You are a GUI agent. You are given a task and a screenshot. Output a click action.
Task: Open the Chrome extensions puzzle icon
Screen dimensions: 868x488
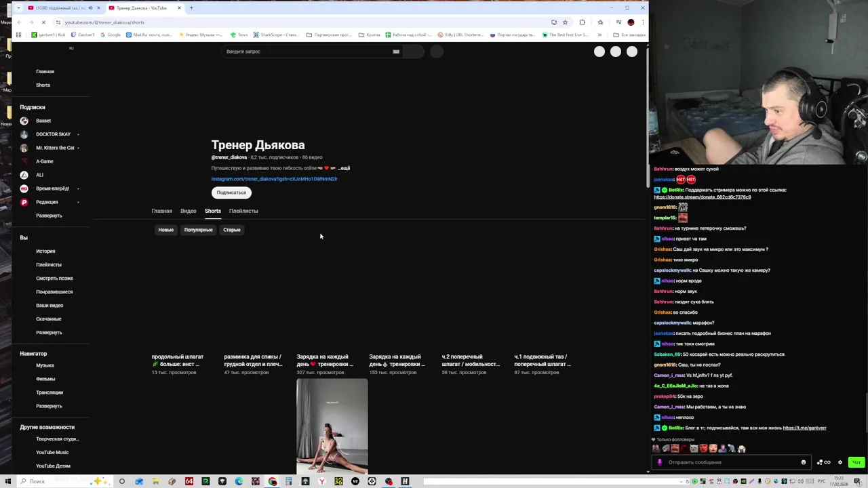(582, 22)
